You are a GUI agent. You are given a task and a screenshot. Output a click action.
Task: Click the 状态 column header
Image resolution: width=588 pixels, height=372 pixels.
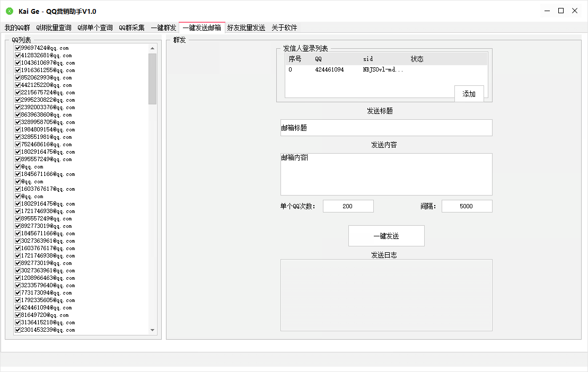point(417,59)
